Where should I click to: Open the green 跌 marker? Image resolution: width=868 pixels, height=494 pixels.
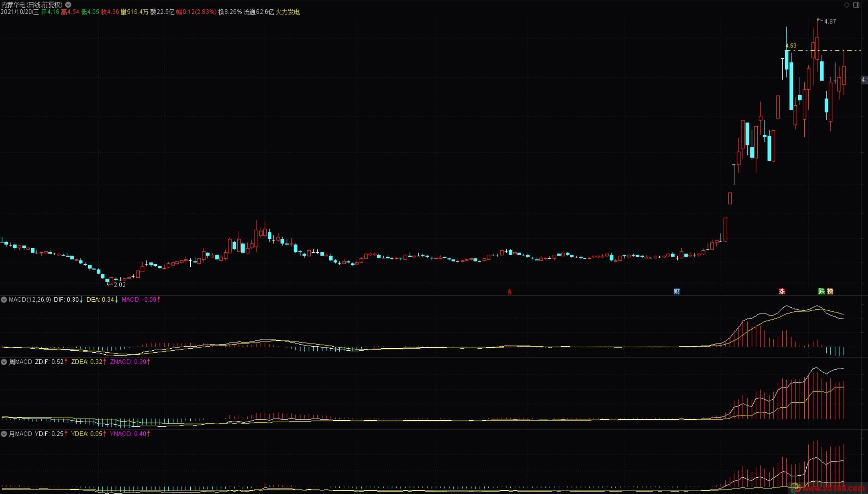821,291
